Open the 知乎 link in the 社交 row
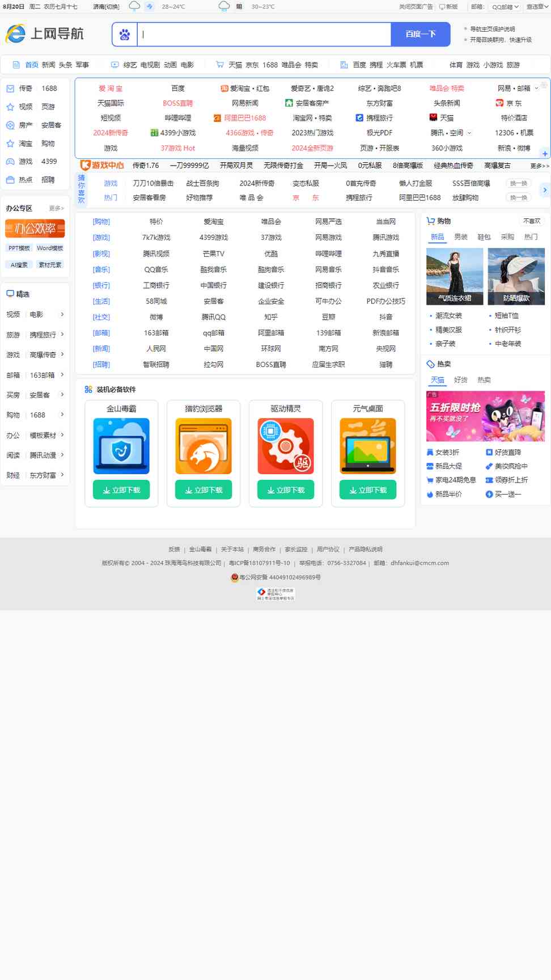Viewport: 551px width, 980px height. 271,317
